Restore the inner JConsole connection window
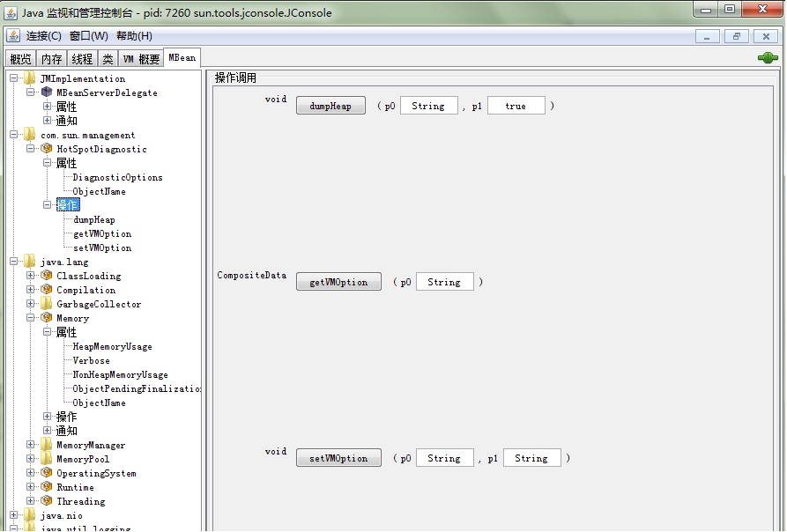The height and width of the screenshot is (532, 787). (x=736, y=36)
